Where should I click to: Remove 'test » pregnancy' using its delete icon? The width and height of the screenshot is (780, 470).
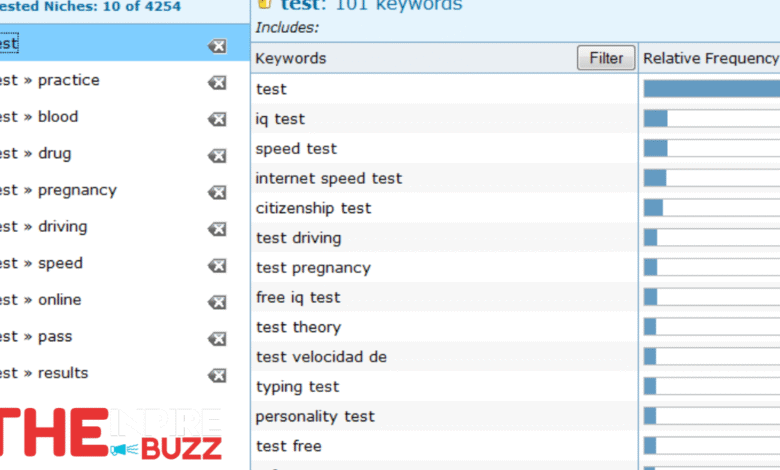point(217,193)
